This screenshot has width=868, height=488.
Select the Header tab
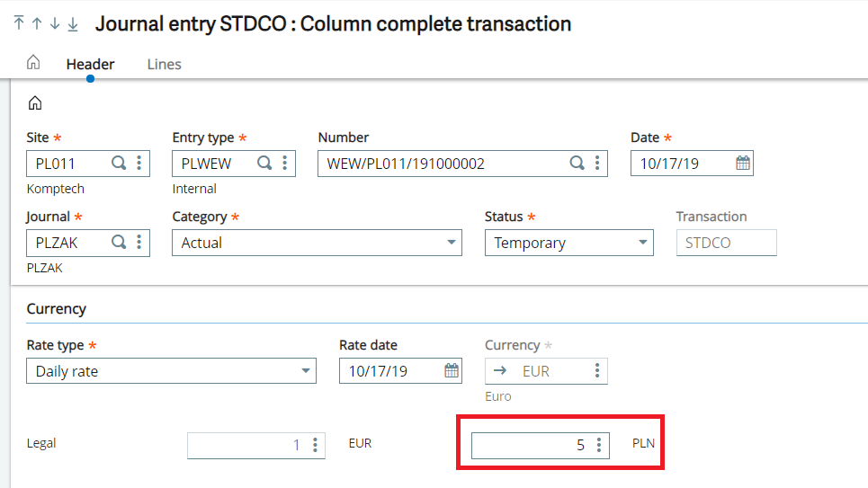(90, 64)
